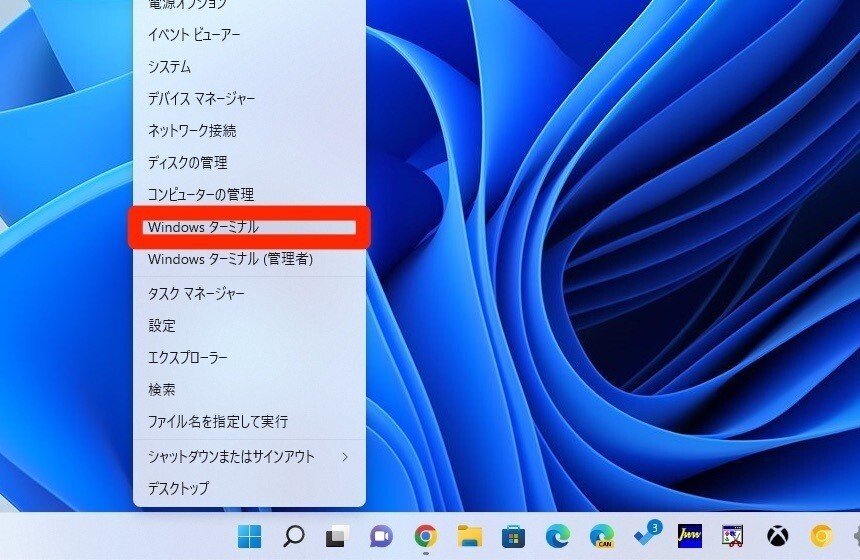Launch the Jww CAD taskbar icon
This screenshot has width=860, height=560.
690,537
